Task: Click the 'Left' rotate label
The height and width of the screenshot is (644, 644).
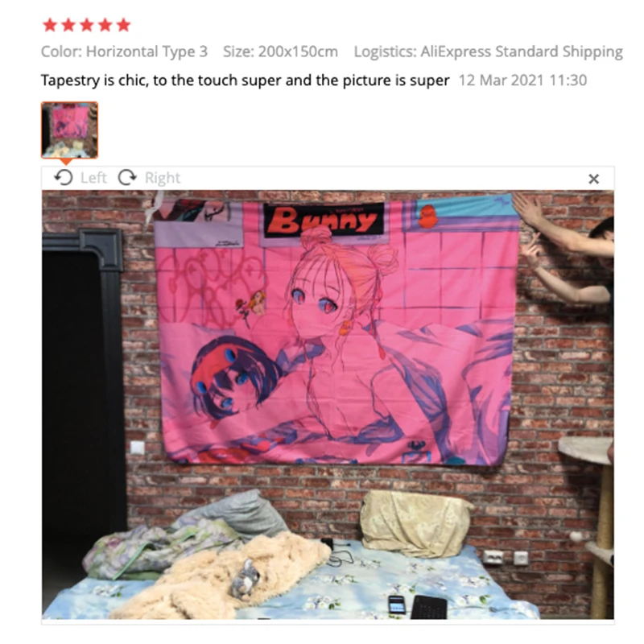Action: pos(93,178)
